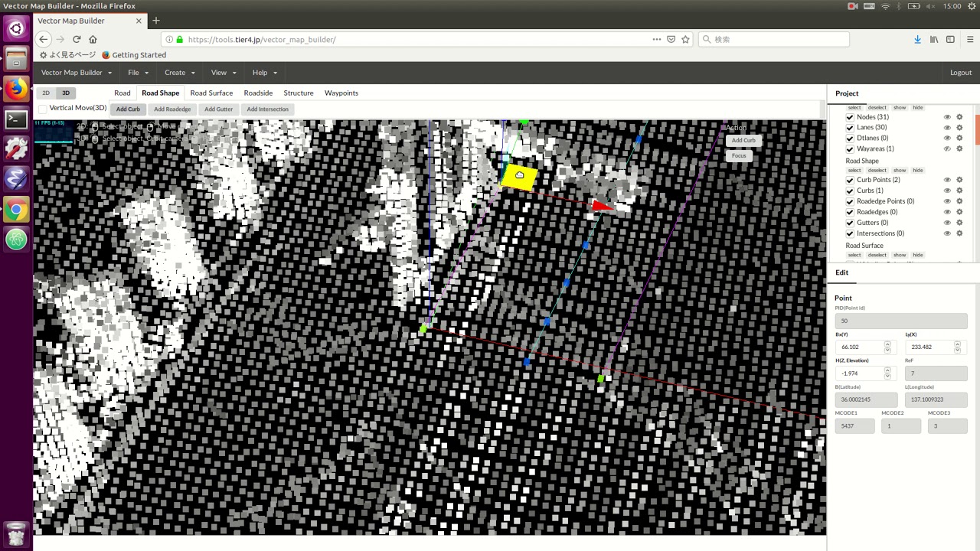The image size is (980, 551).
Task: Uncheck the Lanes (30) checkbox
Action: click(850, 128)
